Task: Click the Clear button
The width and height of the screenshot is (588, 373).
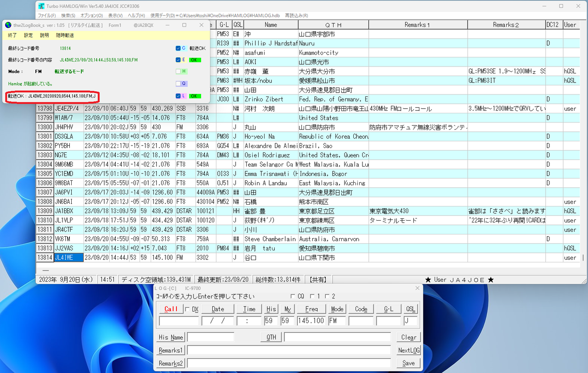Action: [408, 337]
